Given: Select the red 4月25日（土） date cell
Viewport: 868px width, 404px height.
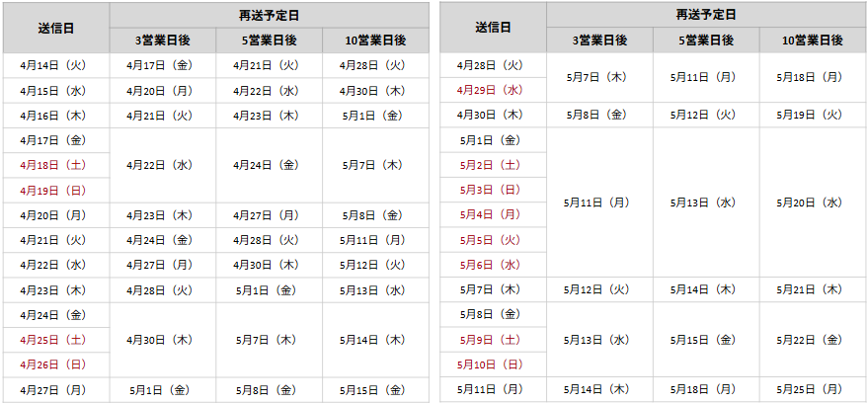Looking at the screenshot, I should (55, 340).
